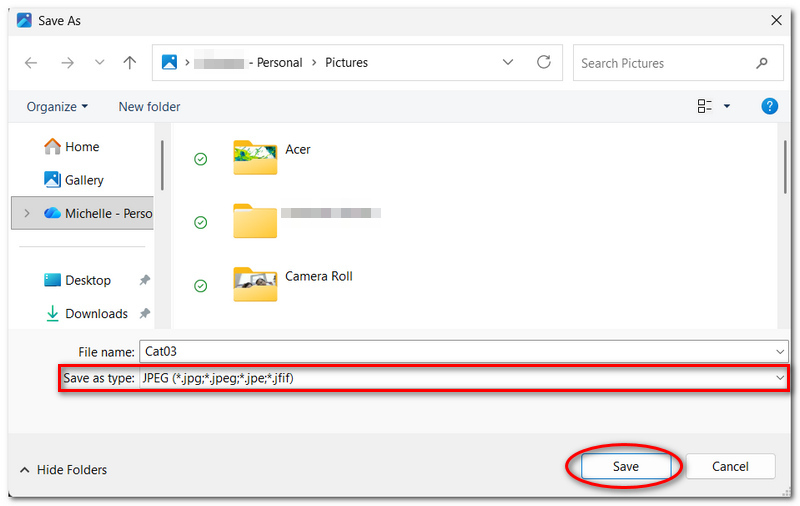The height and width of the screenshot is (506, 800).
Task: Select the folder with blurred name
Action: [255, 220]
